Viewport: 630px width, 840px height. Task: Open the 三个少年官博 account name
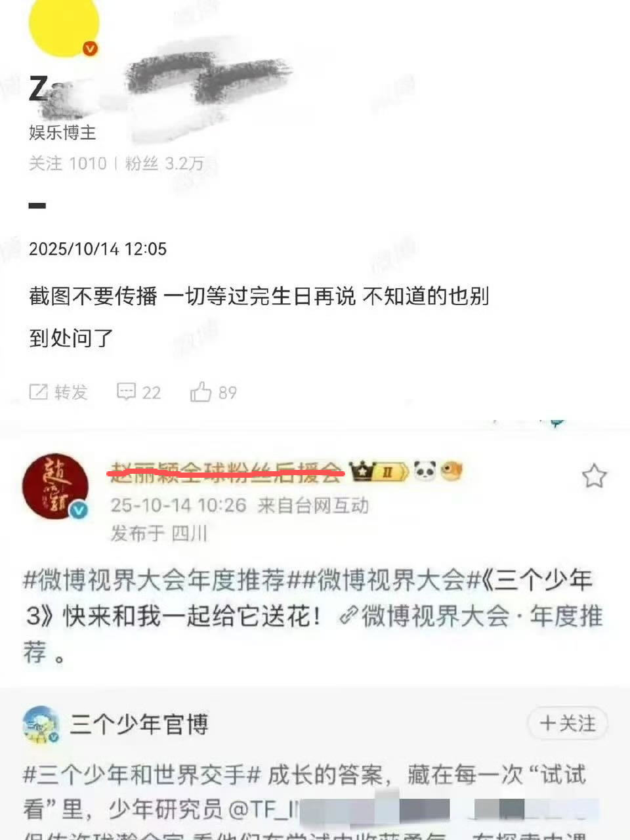[x=139, y=724]
